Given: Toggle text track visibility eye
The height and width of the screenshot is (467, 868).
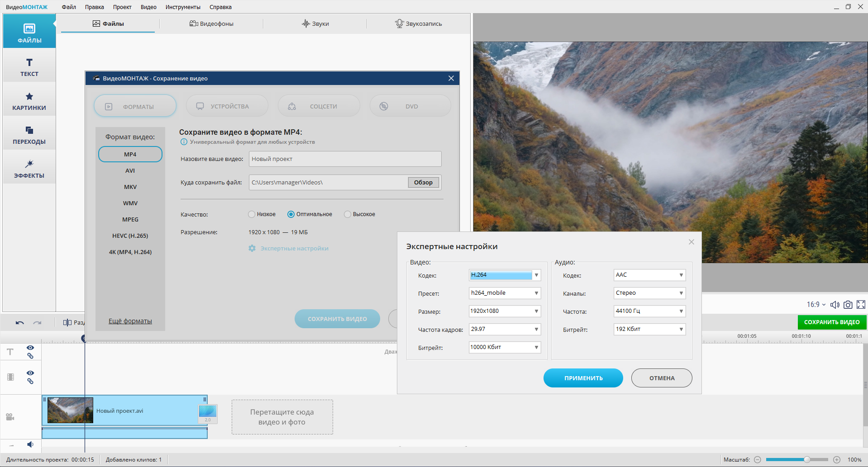Looking at the screenshot, I should click(30, 348).
